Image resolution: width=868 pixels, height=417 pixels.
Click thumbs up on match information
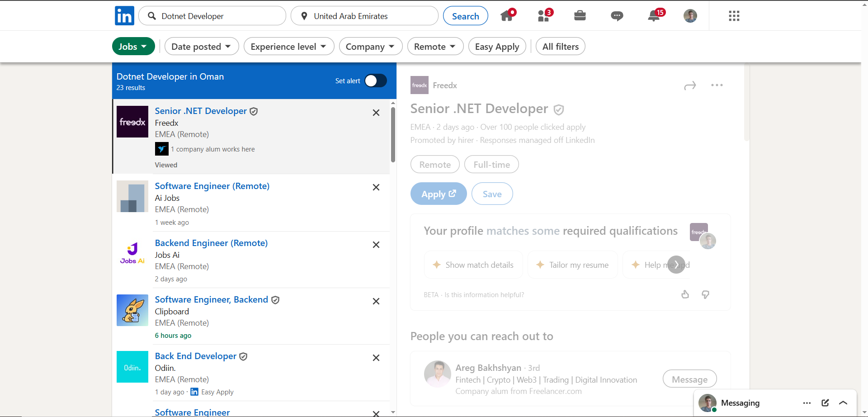tap(685, 295)
